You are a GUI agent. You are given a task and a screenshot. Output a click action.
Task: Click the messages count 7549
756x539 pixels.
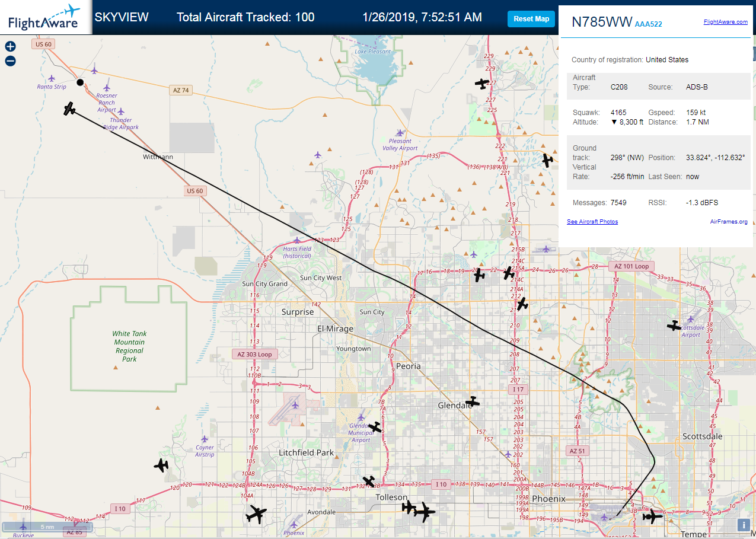click(x=618, y=203)
